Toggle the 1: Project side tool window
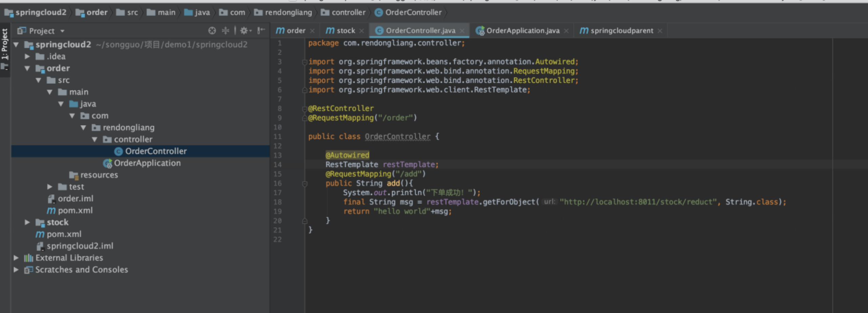868x313 pixels. coord(4,49)
